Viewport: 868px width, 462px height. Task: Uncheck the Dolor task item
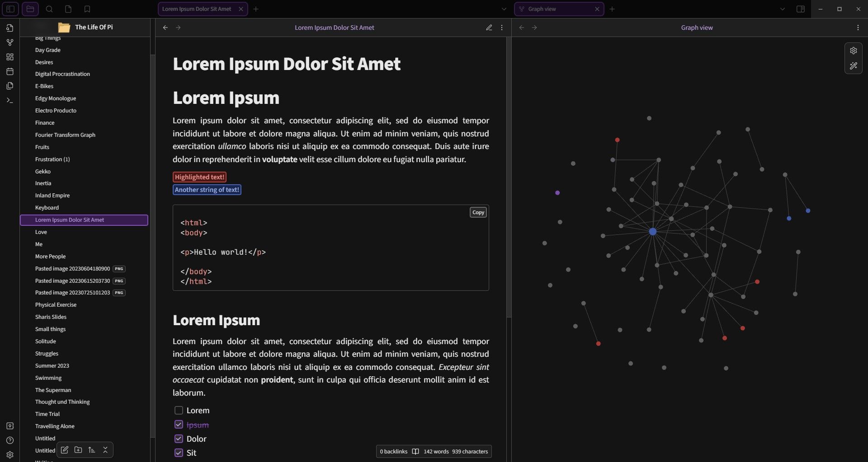pos(179,439)
